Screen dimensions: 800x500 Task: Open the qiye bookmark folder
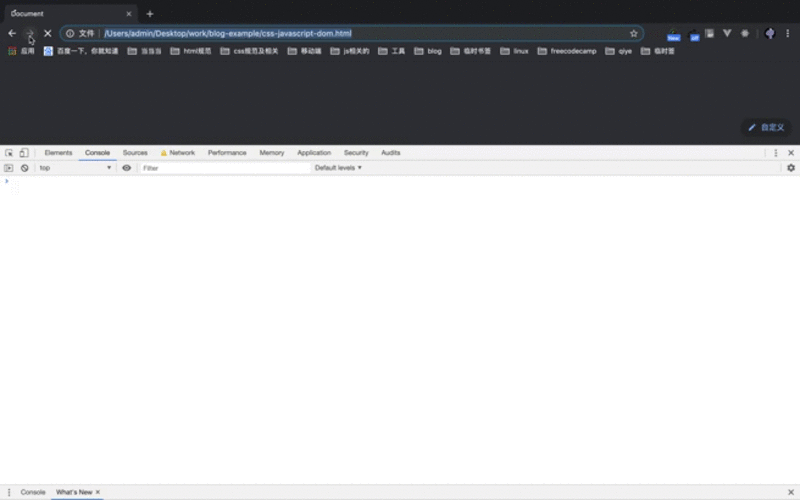click(x=618, y=51)
